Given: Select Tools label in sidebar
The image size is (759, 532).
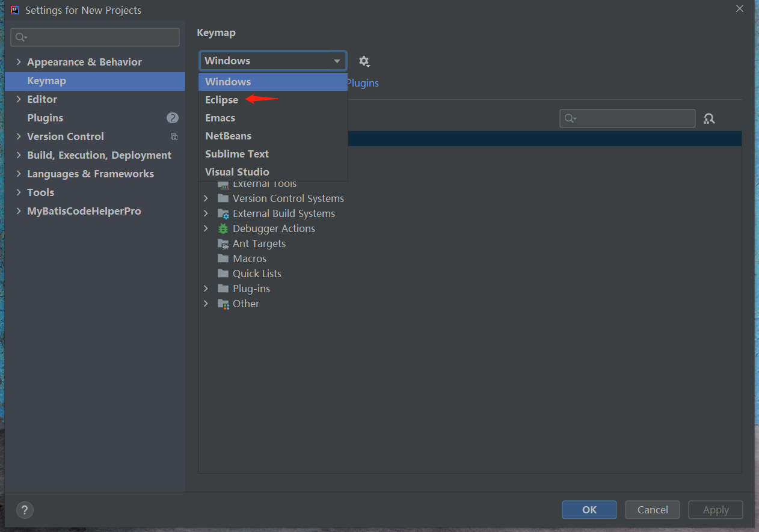Looking at the screenshot, I should click(40, 192).
